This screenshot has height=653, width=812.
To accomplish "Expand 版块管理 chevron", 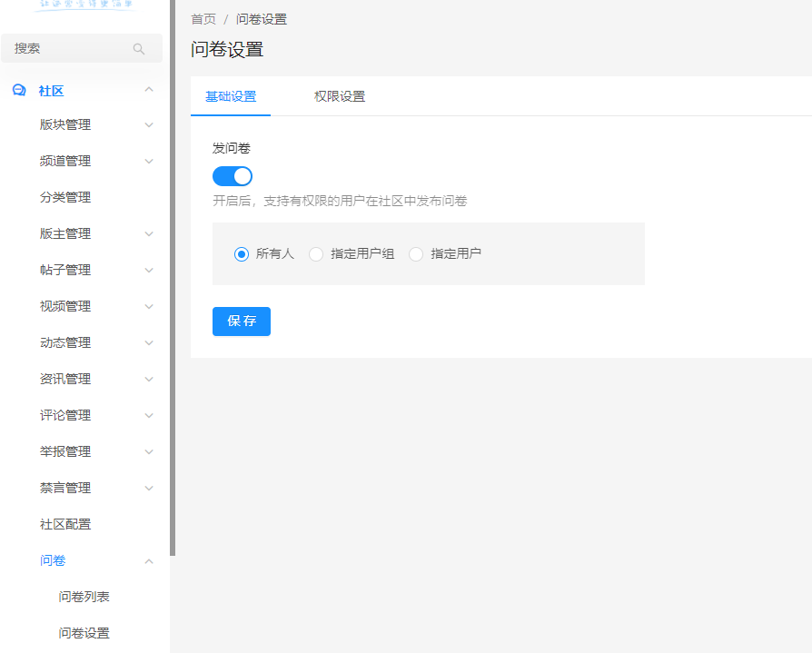I will pyautogui.click(x=149, y=124).
